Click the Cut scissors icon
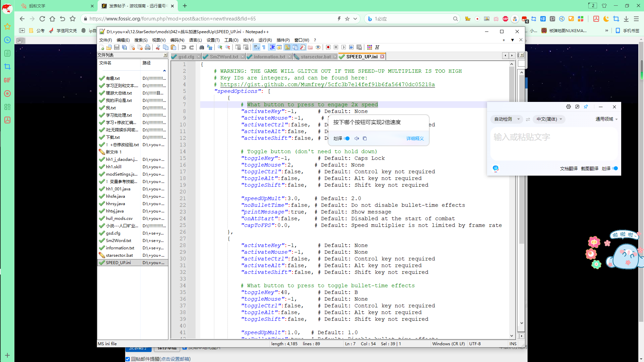The height and width of the screenshot is (362, 644). (x=158, y=47)
